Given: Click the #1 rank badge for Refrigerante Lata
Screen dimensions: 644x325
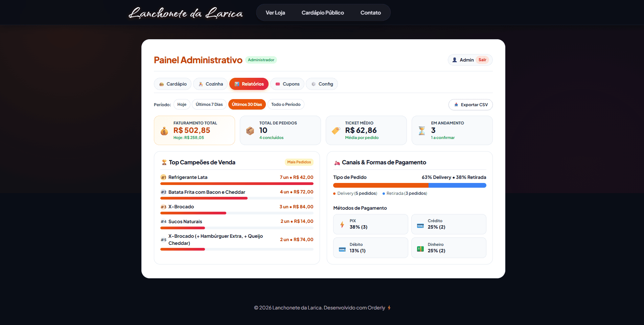Looking at the screenshot, I should (x=163, y=177).
